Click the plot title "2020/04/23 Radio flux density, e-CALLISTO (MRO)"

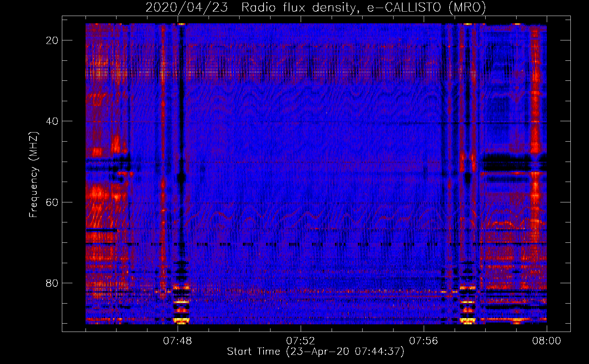[x=316, y=8]
